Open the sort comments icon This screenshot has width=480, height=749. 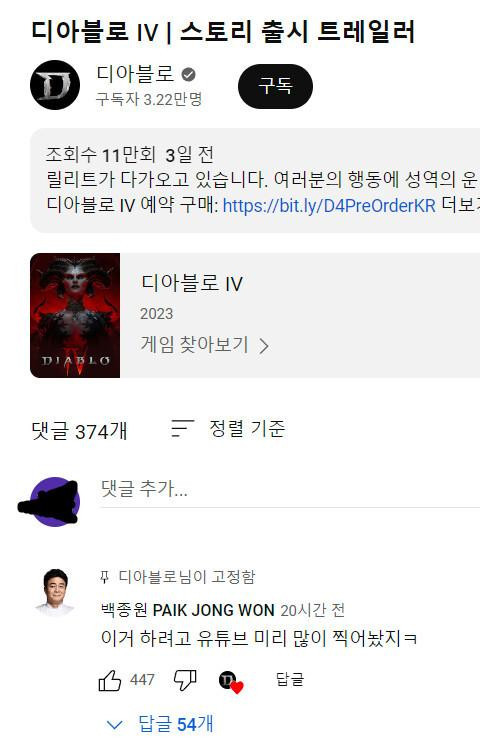pos(182,428)
